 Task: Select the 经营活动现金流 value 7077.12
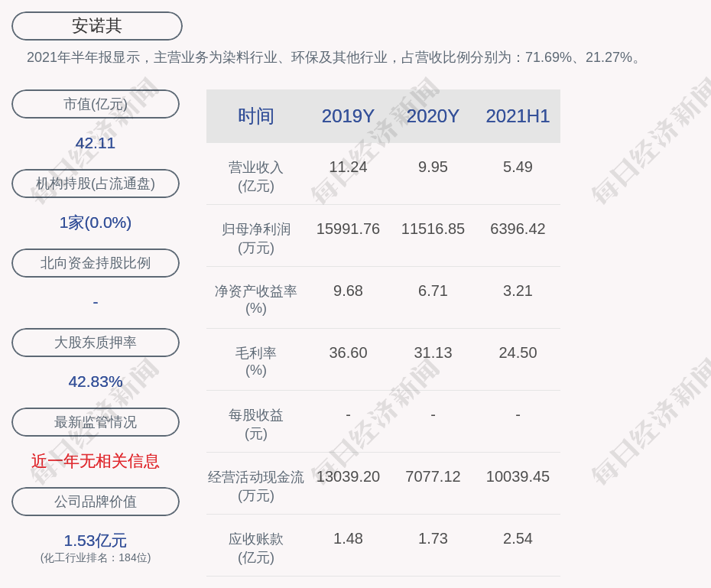point(433,476)
